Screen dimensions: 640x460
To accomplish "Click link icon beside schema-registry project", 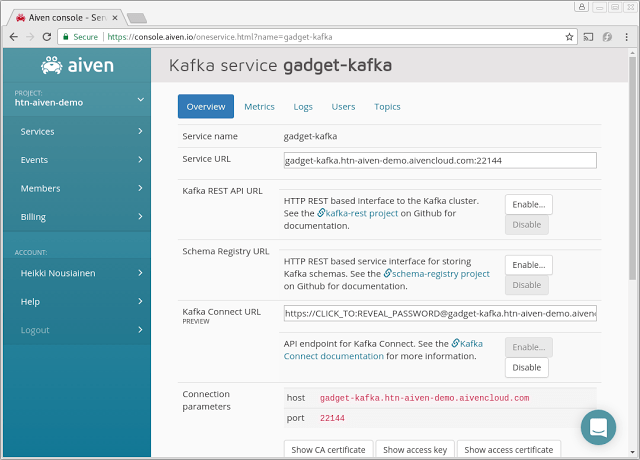I will point(387,273).
